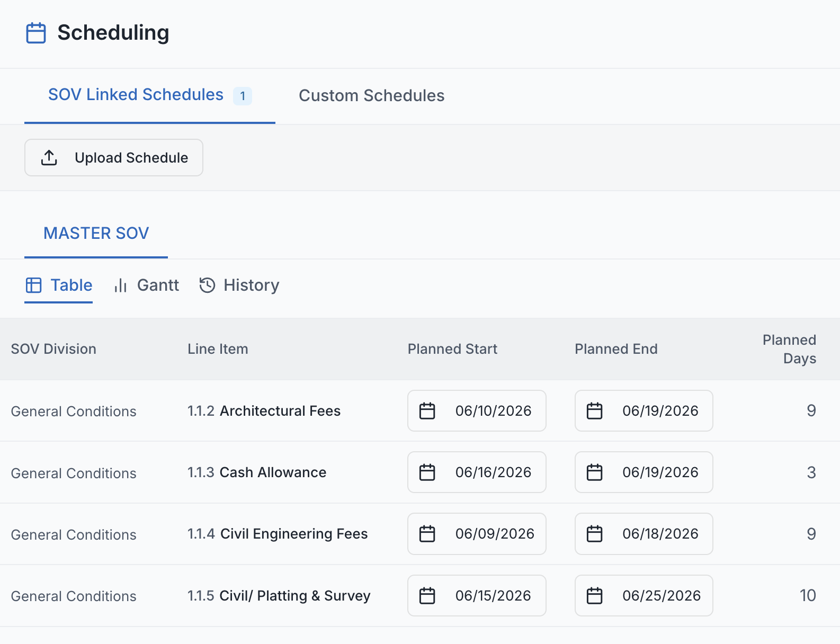Select line item 1.1.4 Civil Engineering Fees
This screenshot has width=840, height=644.
click(278, 534)
